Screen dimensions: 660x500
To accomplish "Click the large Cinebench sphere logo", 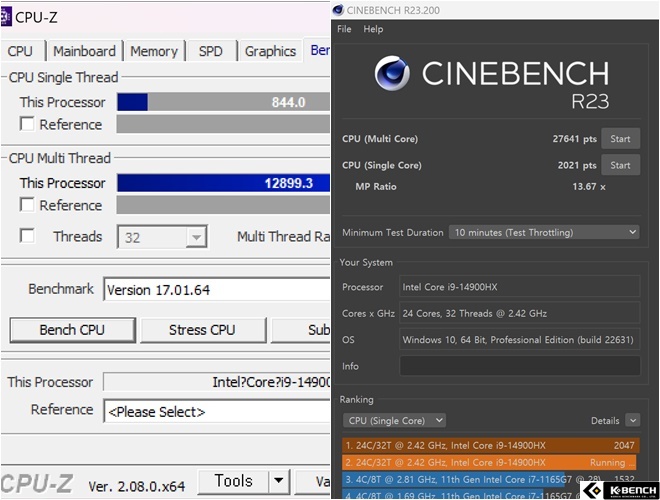I will [x=392, y=75].
